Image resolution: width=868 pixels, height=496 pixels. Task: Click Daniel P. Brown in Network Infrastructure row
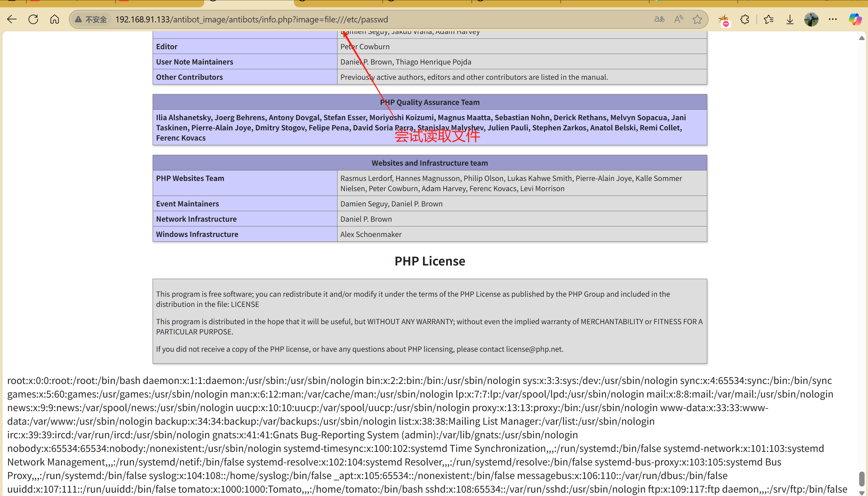pyautogui.click(x=366, y=219)
